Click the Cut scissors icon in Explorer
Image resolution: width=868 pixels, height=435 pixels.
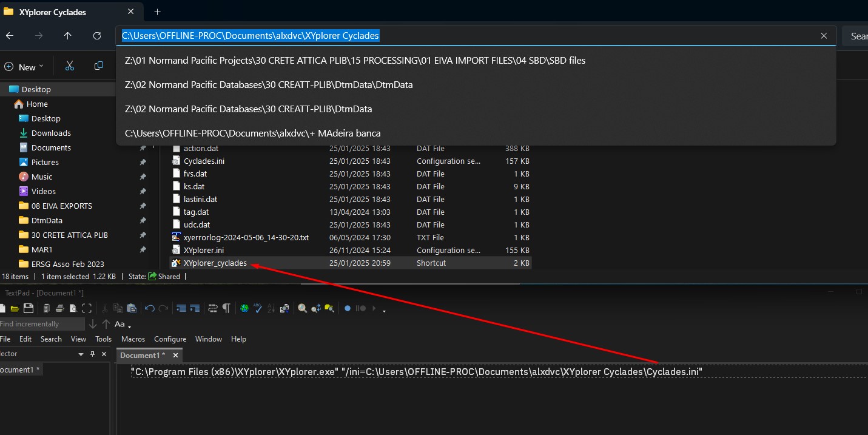pos(70,66)
